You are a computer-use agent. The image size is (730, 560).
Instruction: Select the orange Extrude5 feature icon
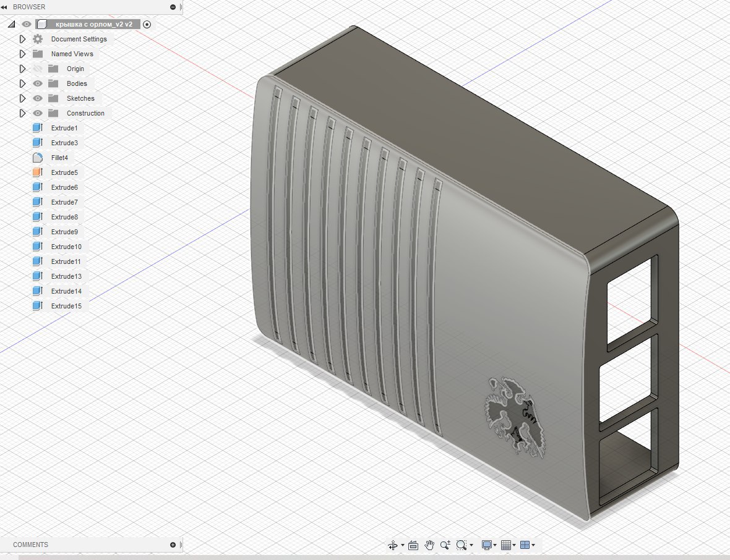coord(38,172)
